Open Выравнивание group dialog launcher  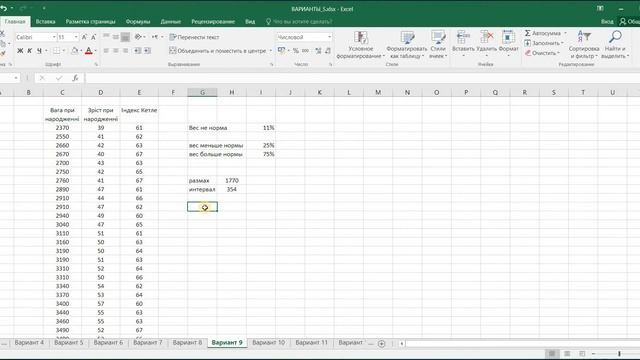(271, 64)
